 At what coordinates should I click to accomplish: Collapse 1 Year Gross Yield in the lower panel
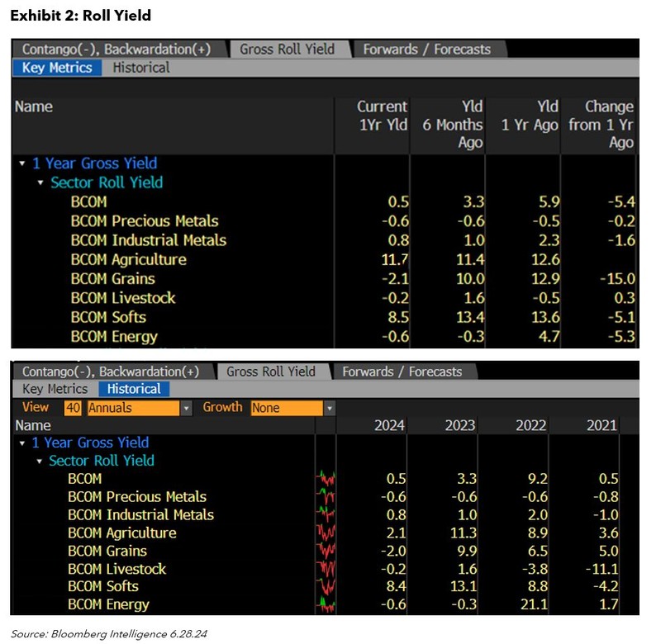[22, 443]
